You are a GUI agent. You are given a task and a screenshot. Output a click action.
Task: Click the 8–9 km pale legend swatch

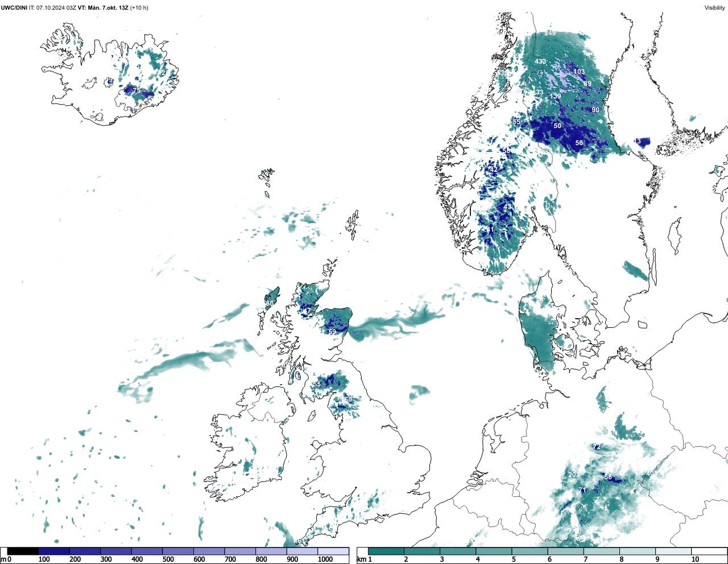pyautogui.click(x=637, y=551)
